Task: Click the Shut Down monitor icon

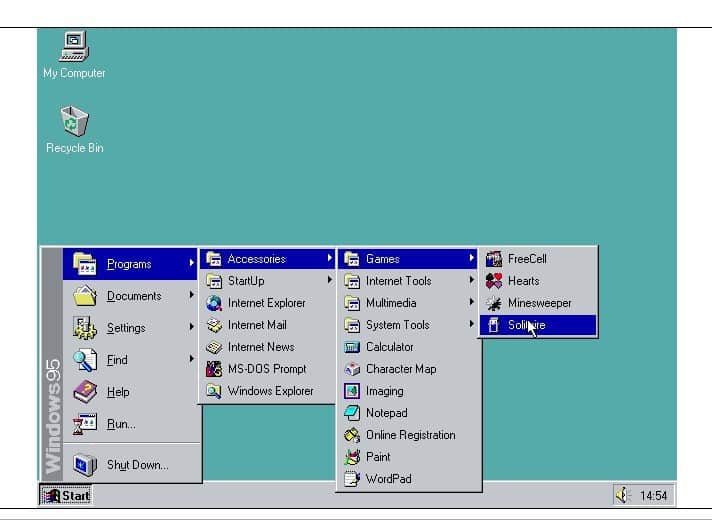Action: coord(85,465)
